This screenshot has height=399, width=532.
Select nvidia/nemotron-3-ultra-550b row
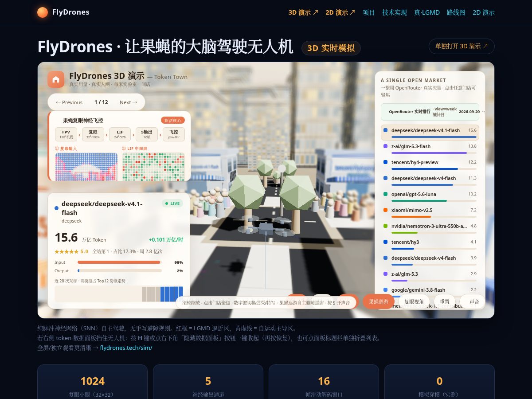(x=430, y=228)
